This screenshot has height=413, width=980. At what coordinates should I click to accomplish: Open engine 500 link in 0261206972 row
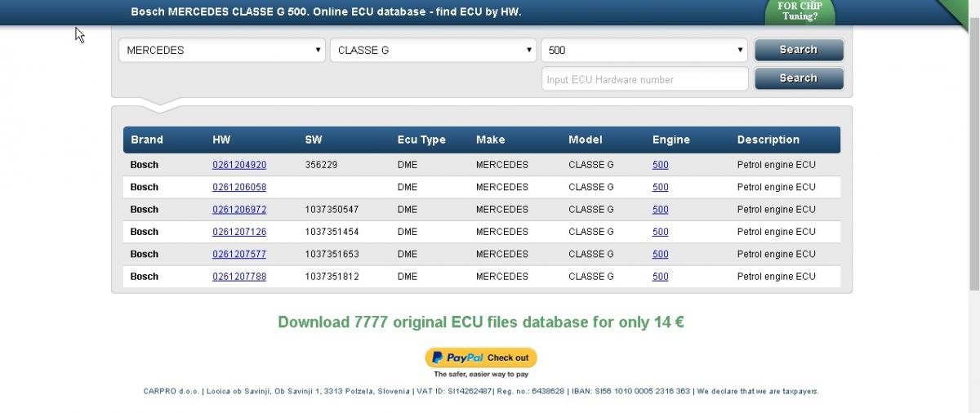click(660, 210)
